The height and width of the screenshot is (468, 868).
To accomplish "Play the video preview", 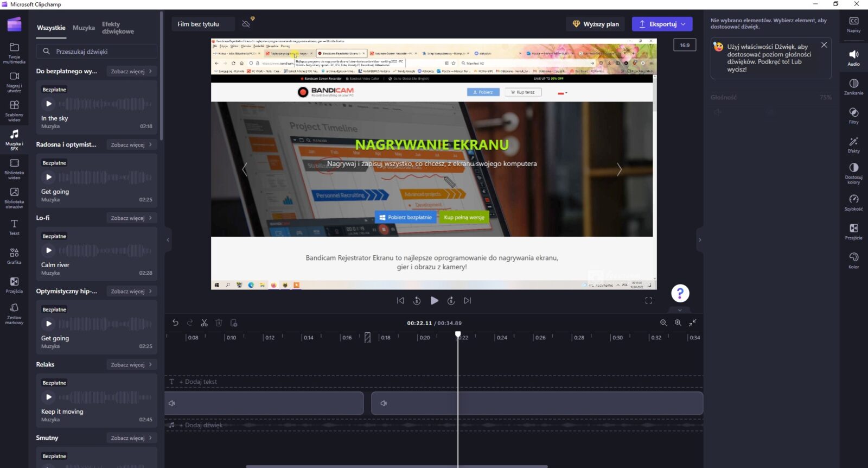I will (434, 300).
